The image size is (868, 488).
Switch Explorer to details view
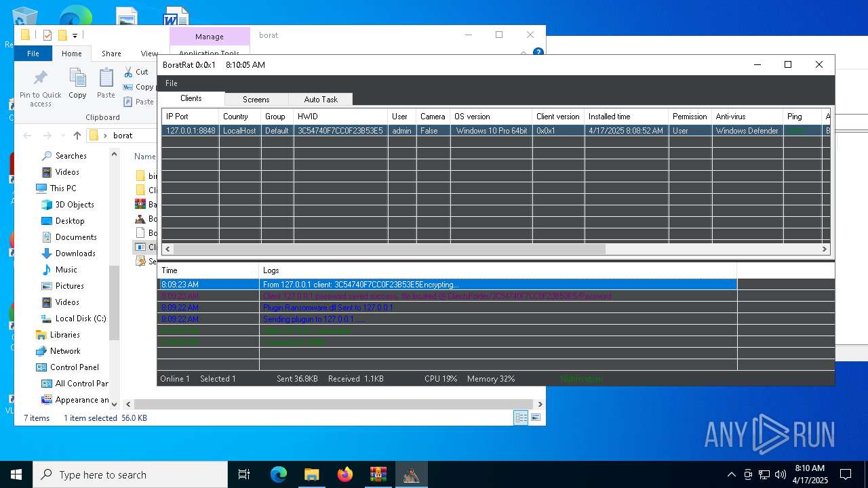521,418
